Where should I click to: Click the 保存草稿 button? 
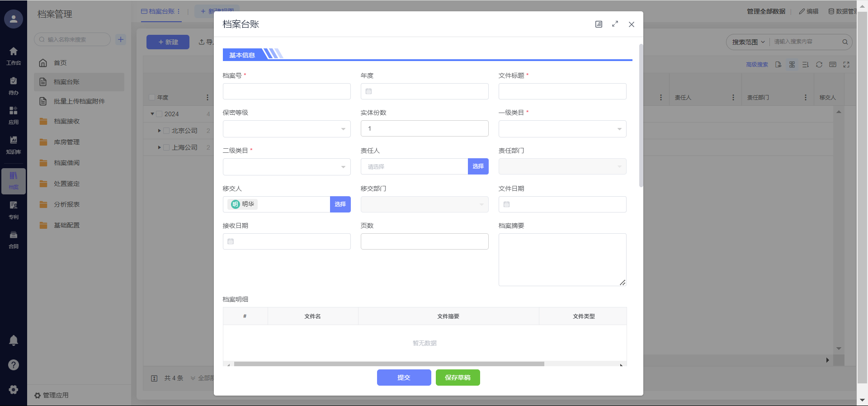click(x=458, y=378)
